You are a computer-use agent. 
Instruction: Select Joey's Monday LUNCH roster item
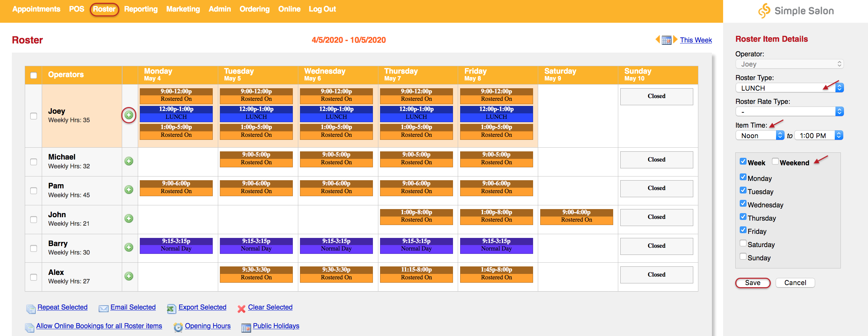(176, 114)
